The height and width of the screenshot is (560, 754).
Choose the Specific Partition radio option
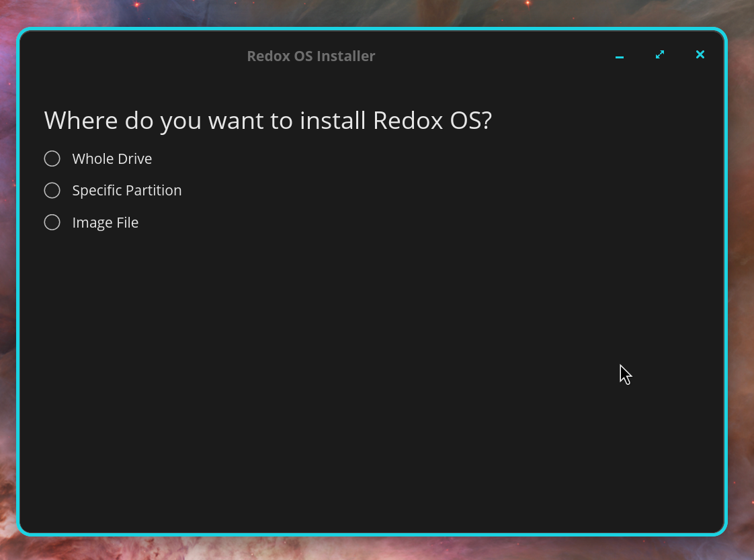click(x=52, y=190)
